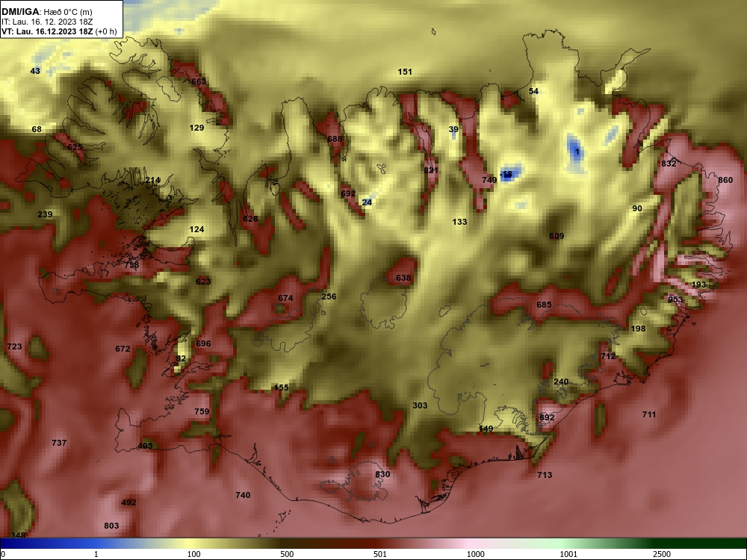Select the map value 256

coord(329,296)
